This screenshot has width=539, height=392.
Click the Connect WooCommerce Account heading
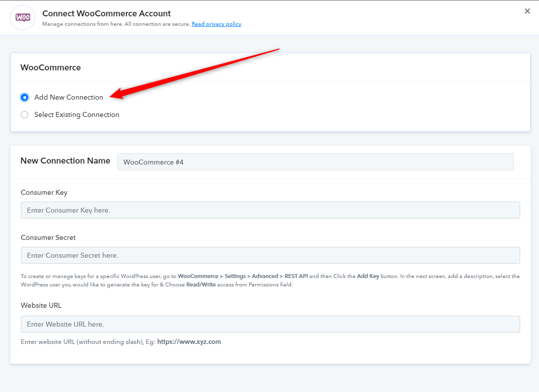pos(106,13)
